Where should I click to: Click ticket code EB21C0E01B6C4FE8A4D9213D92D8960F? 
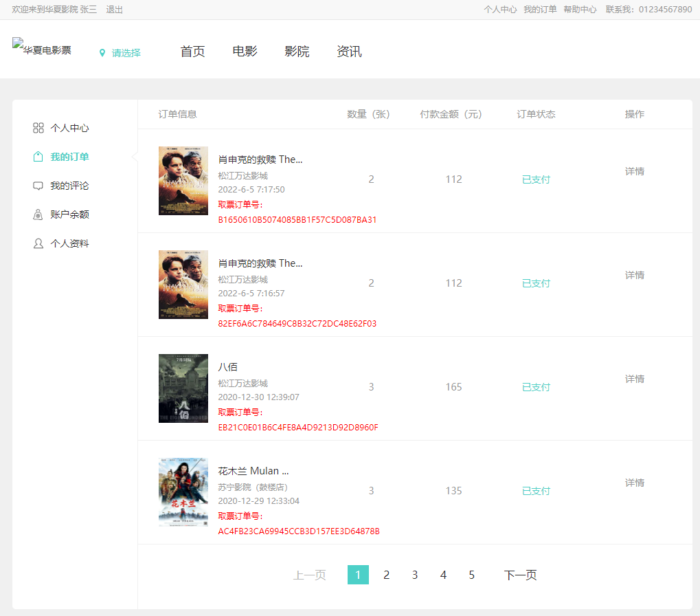click(x=298, y=428)
